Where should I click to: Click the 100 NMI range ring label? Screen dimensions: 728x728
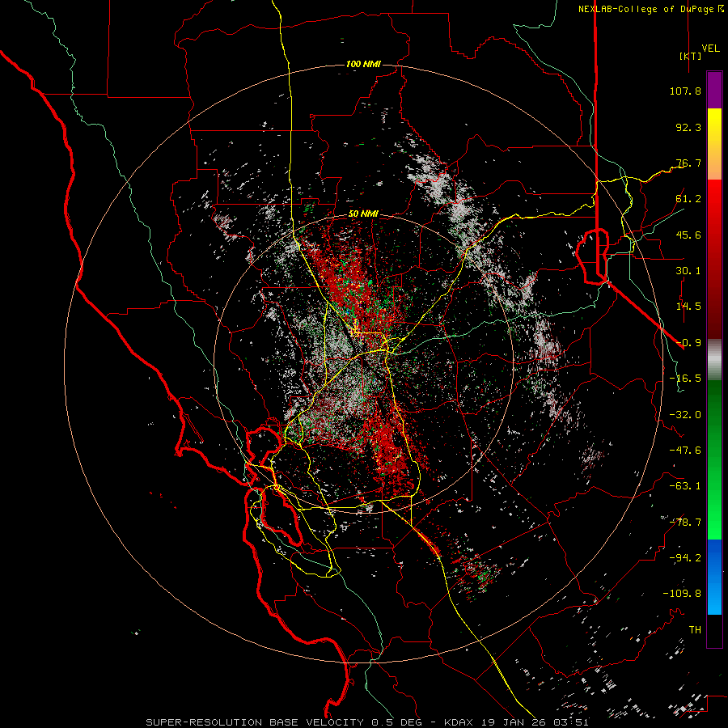[363, 64]
